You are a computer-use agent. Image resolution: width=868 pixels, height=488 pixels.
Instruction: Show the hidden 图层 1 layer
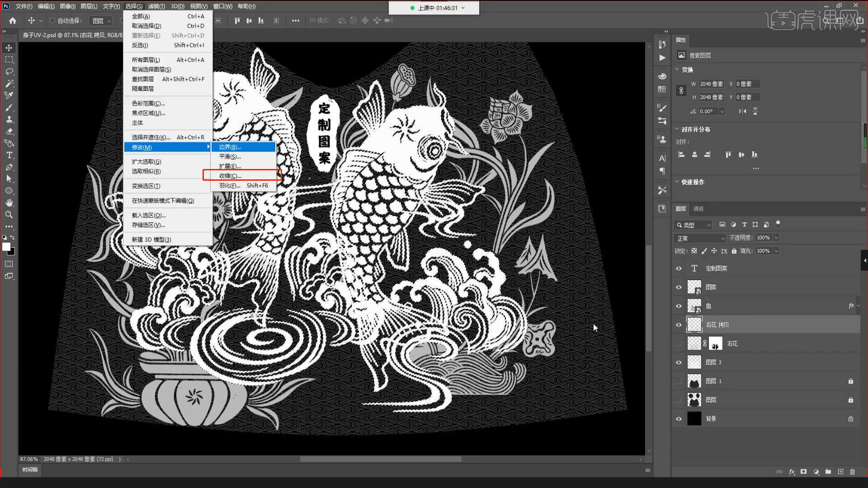[679, 381]
